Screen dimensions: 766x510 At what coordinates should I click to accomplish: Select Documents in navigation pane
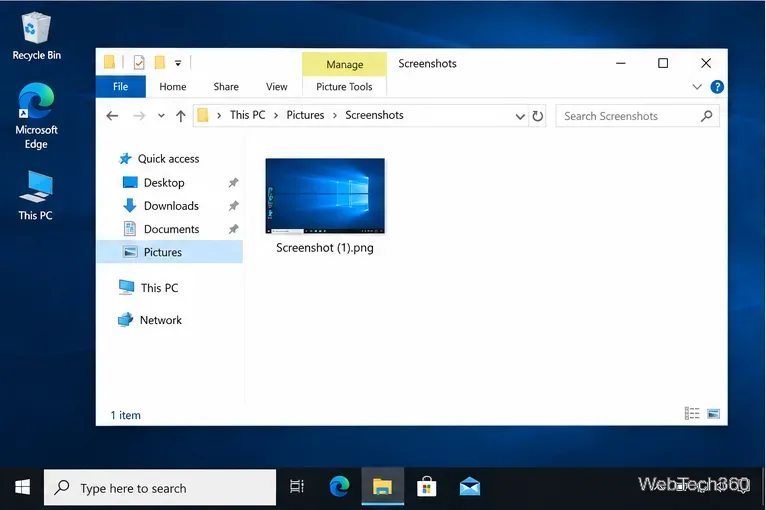click(171, 229)
